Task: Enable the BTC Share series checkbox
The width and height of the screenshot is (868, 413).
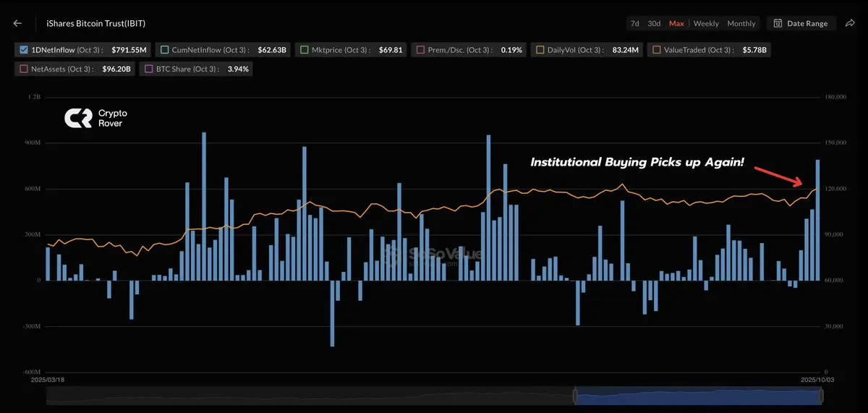Action: [148, 69]
